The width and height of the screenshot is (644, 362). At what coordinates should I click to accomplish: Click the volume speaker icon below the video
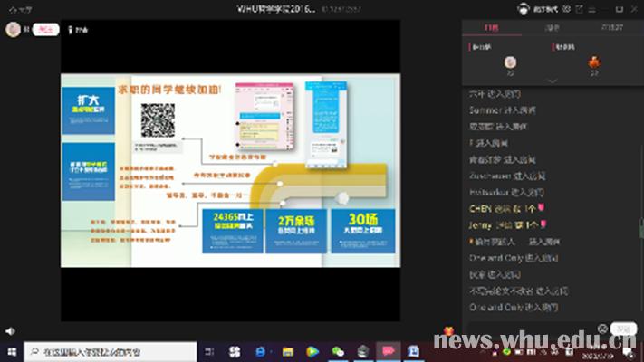tap(10, 331)
